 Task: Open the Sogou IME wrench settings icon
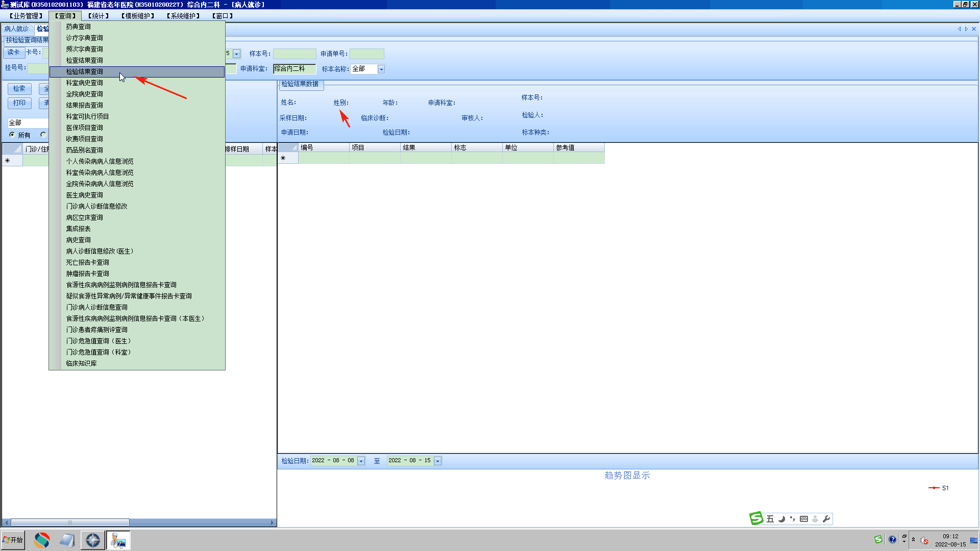pos(826,519)
